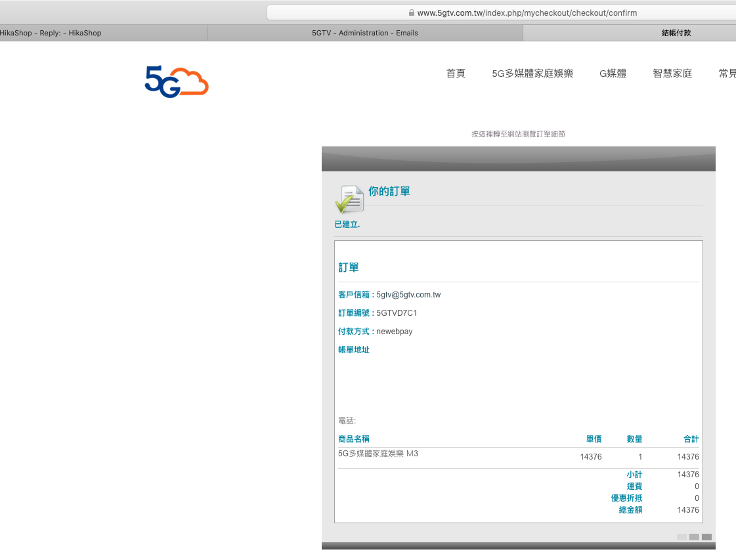Open the 智慧家庭 menu item
Screen dimensions: 736x560
coord(672,74)
